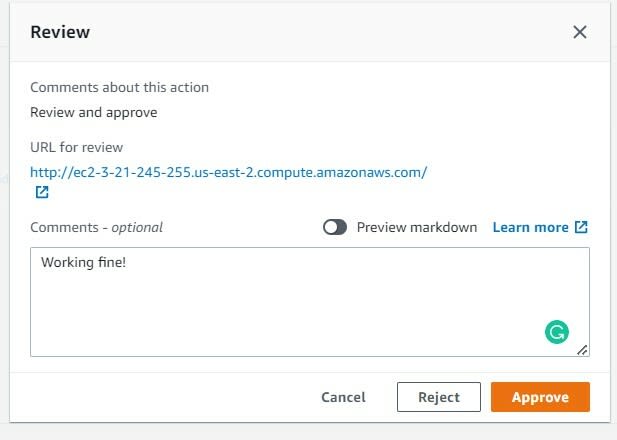Cancel the review dialog
617x440 pixels.
[x=344, y=397]
